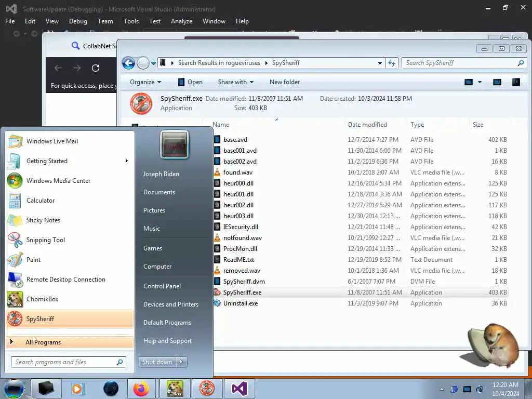Click the Start orb on the taskbar

pos(14,389)
